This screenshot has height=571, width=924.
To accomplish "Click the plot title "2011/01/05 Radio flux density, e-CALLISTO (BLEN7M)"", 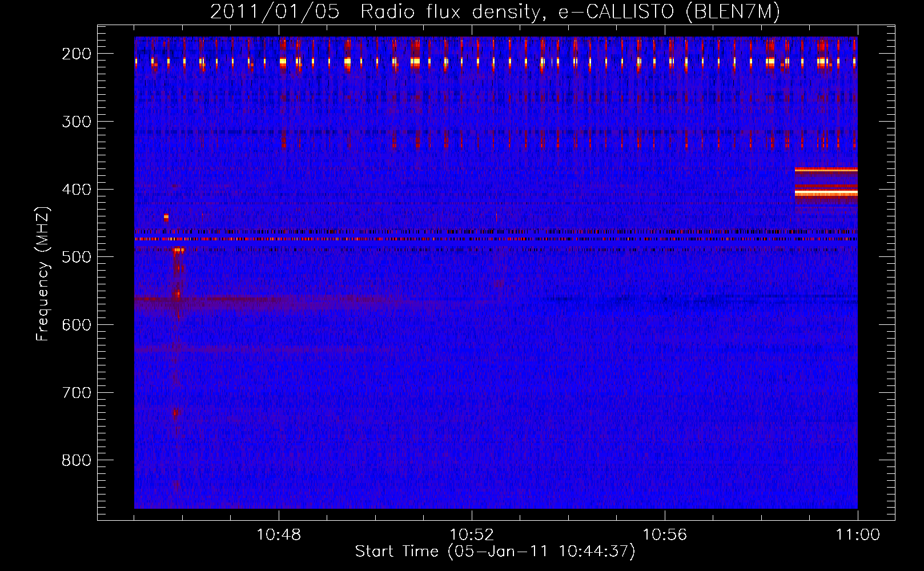I will pyautogui.click(x=495, y=11).
